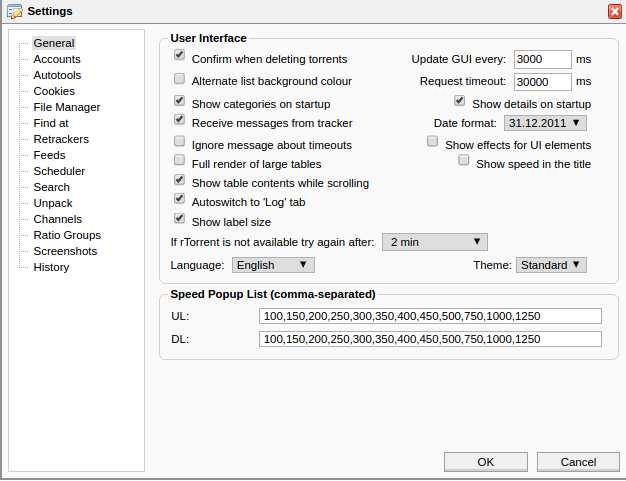Image resolution: width=626 pixels, height=481 pixels.
Task: Click the Request timeout field
Action: coord(543,82)
